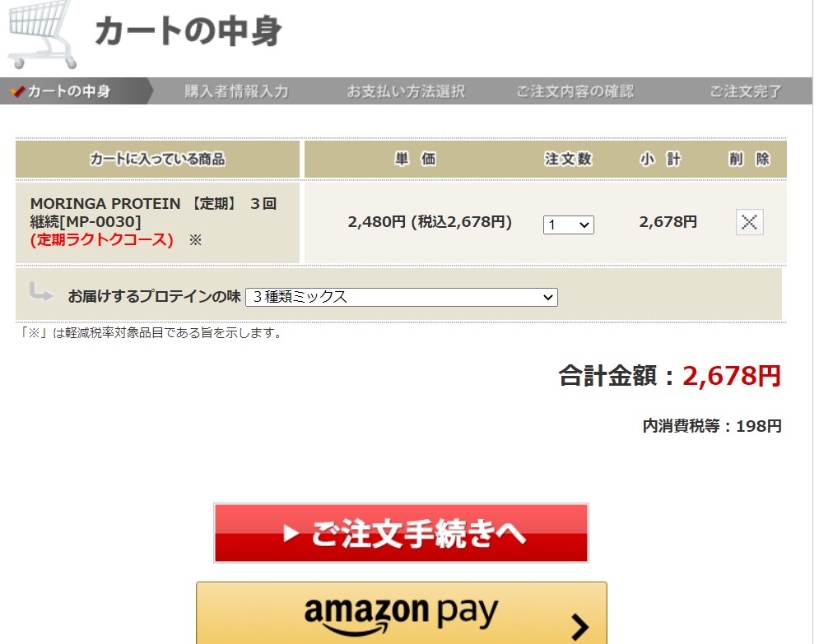Click the page heading カートの中身
Image resolution: width=819 pixels, height=644 pixels.
[x=188, y=30]
